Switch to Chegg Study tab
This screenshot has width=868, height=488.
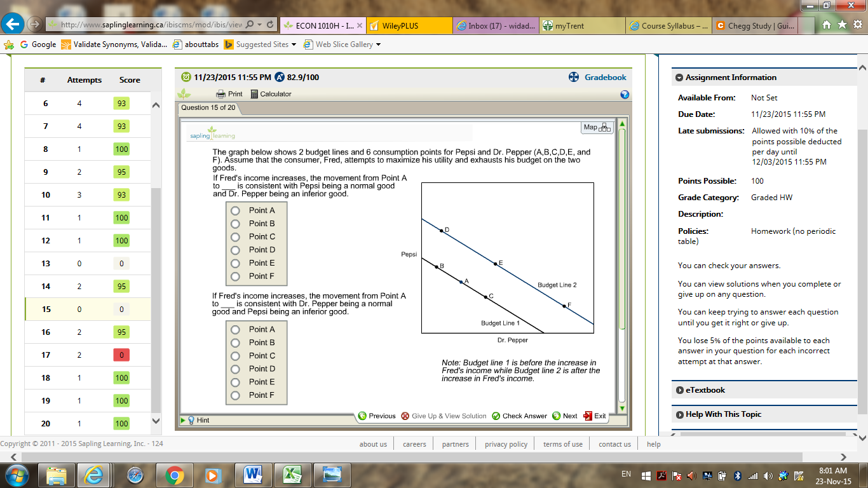755,26
